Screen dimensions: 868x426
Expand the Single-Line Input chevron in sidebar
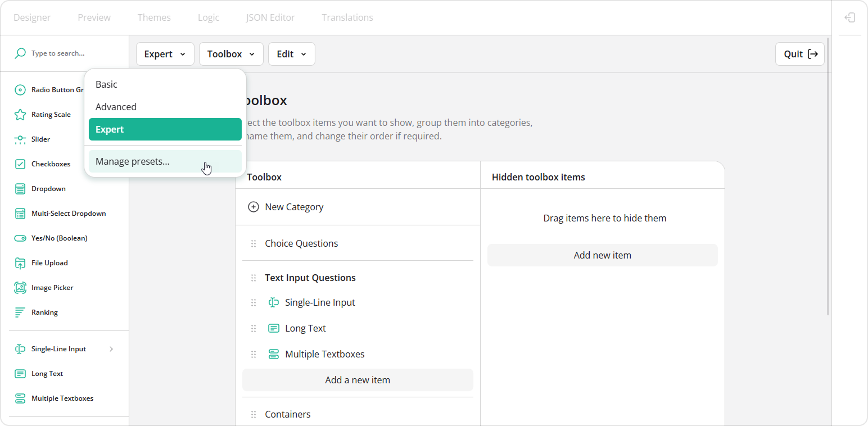point(111,348)
